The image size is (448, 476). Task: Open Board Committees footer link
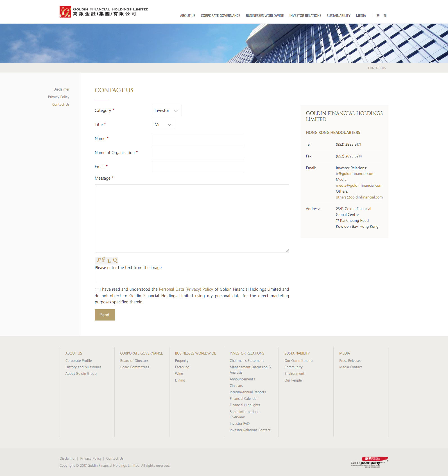[x=135, y=367]
